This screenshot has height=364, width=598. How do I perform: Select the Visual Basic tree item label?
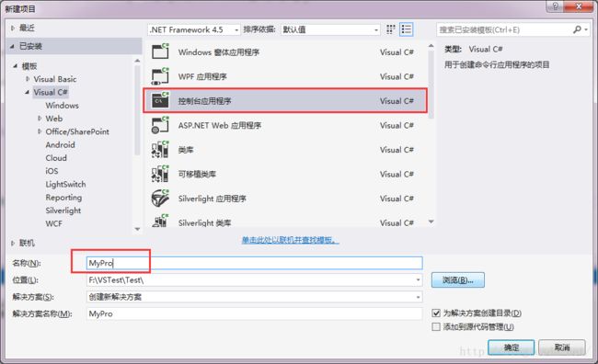[55, 79]
